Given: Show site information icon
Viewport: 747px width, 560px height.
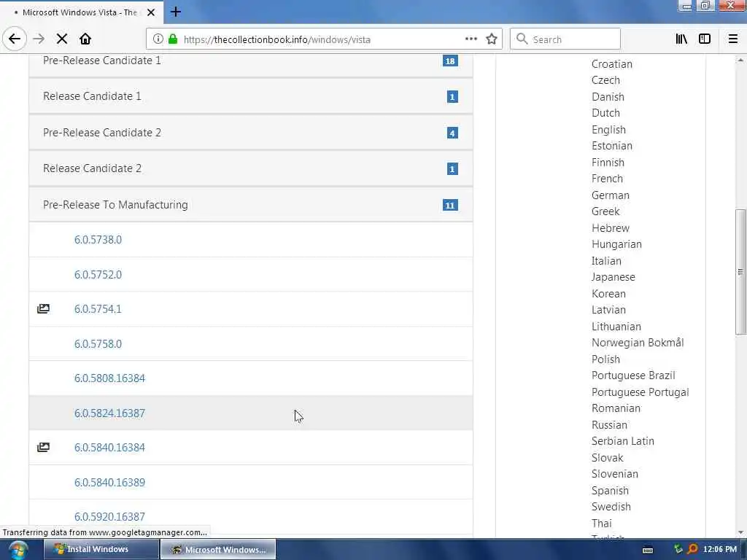Looking at the screenshot, I should [x=158, y=39].
